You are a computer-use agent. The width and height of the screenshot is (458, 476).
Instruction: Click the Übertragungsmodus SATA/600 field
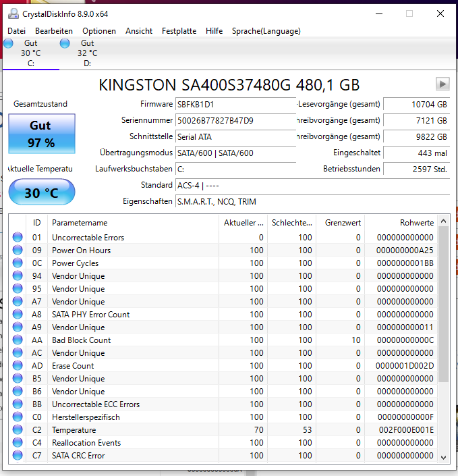point(235,153)
